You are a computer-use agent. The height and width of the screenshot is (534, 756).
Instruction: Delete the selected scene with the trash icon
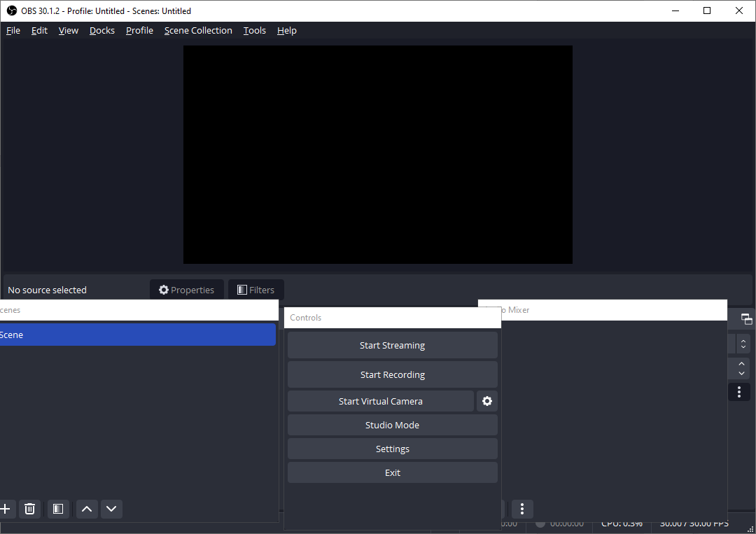(x=29, y=509)
